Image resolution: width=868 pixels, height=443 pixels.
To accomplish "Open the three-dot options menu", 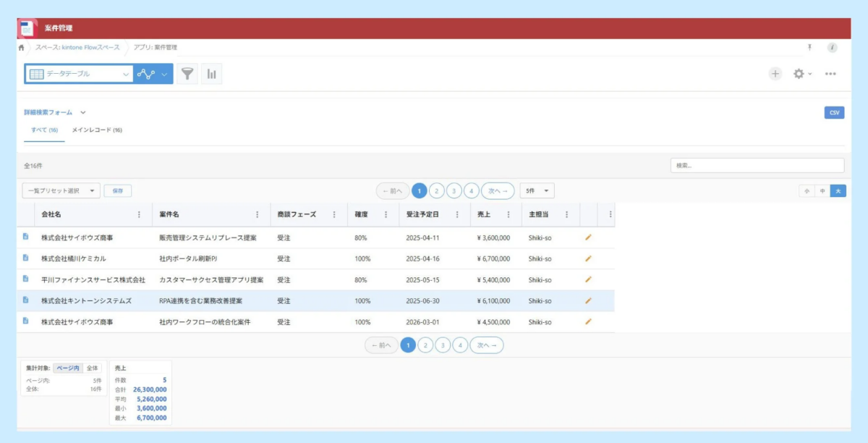I will coord(830,74).
